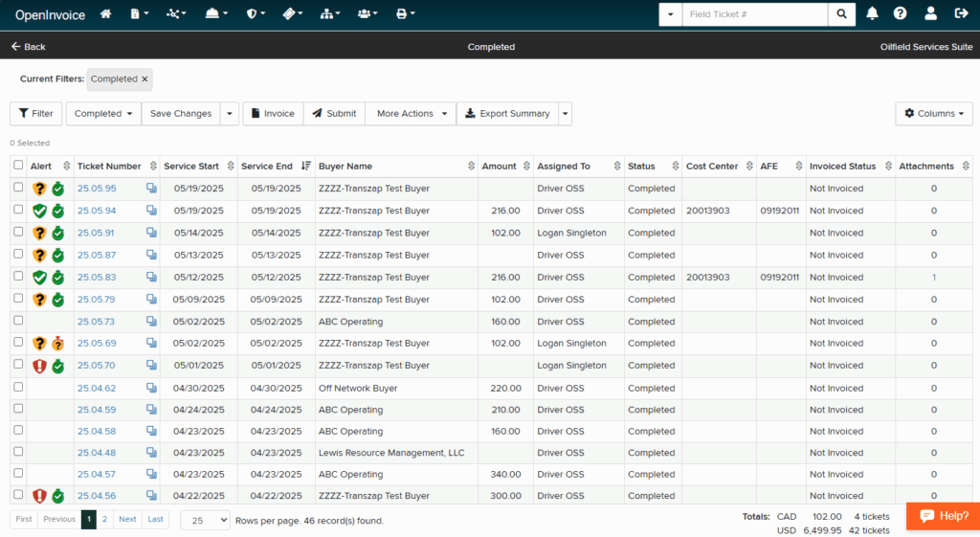980x537 pixels.
Task: Check the box for ticket 25.05.94
Action: pos(18,211)
